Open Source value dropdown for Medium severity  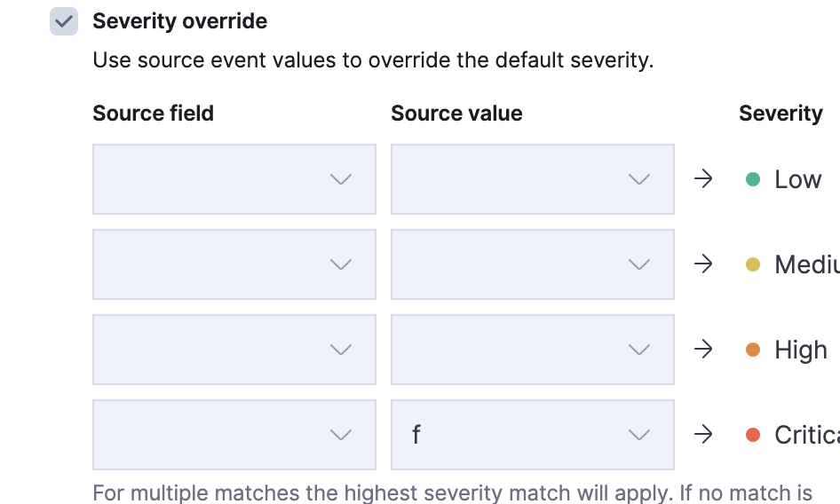click(x=532, y=264)
